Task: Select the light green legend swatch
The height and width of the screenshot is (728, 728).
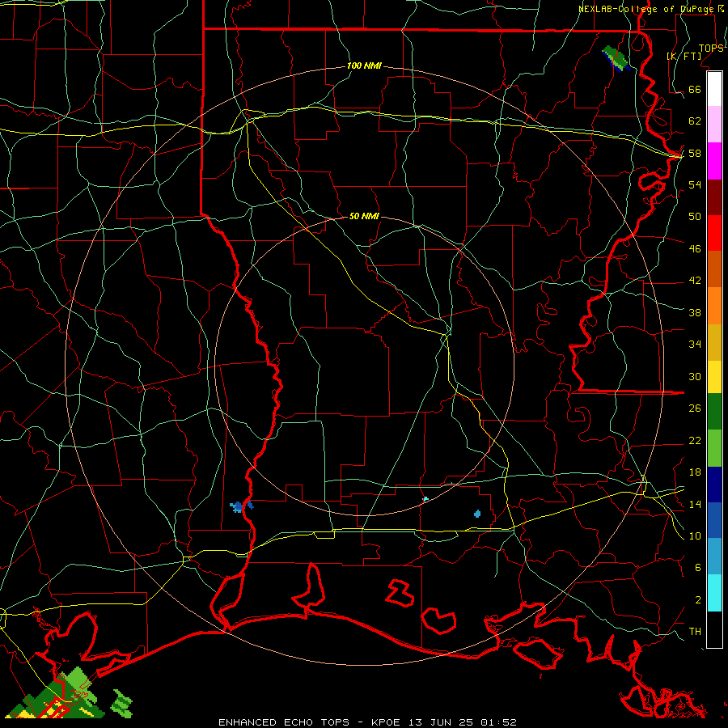Action: [714, 448]
